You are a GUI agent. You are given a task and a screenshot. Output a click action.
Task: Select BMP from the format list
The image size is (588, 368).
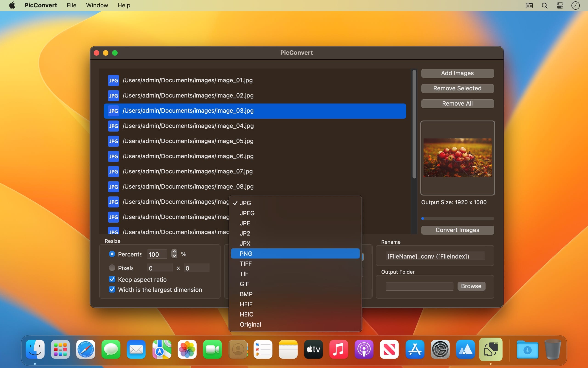pyautogui.click(x=295, y=294)
